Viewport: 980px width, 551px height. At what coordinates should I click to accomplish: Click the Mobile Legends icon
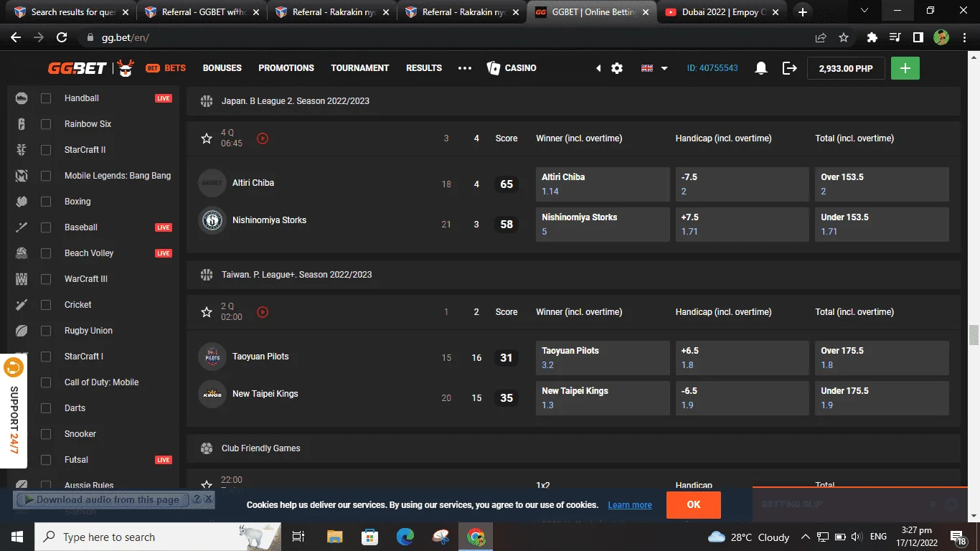coord(22,176)
